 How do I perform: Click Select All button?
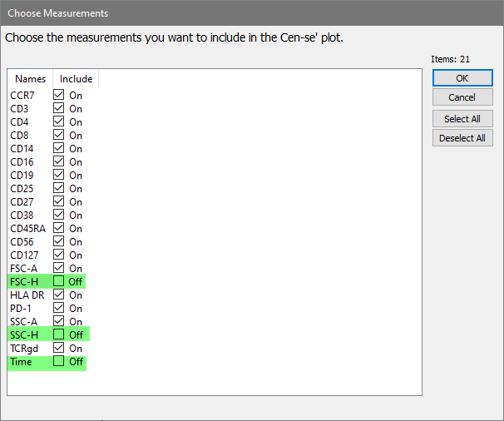[x=462, y=118]
